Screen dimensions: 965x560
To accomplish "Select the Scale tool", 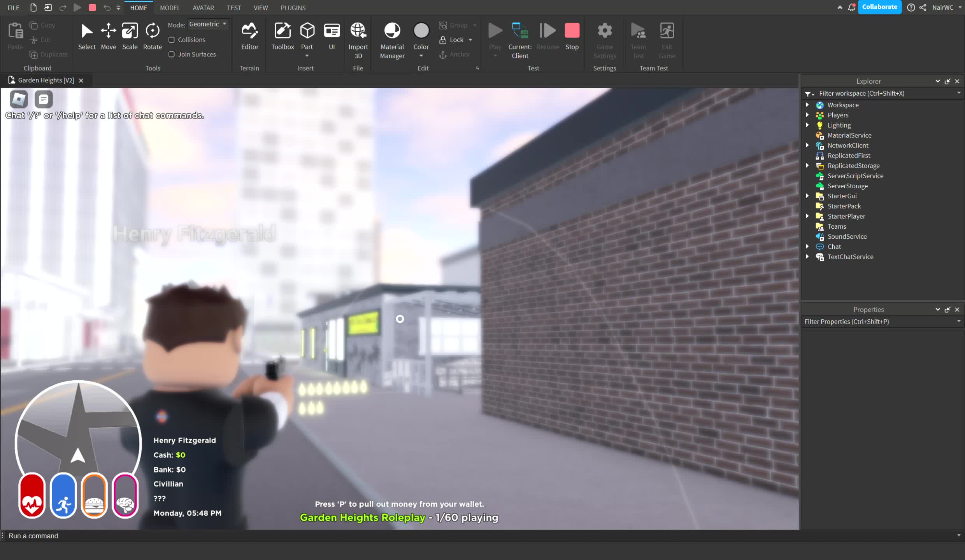I will point(130,36).
